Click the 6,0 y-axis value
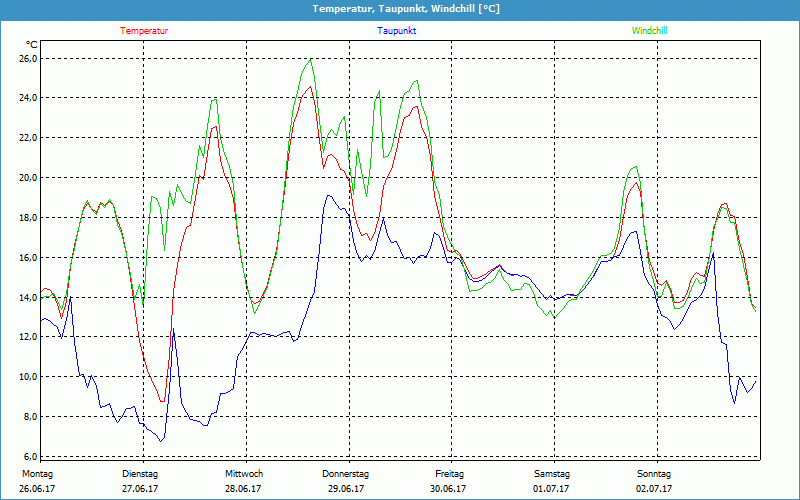The height and width of the screenshot is (500, 800). [x=28, y=456]
